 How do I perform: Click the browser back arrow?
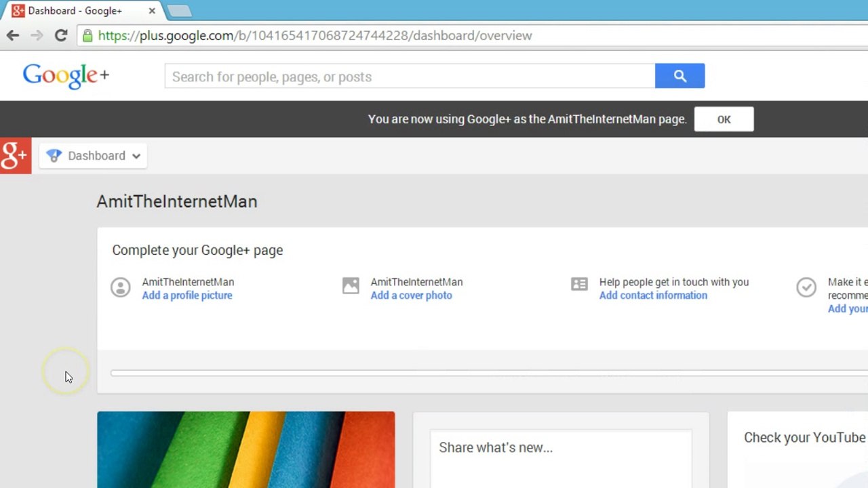(x=13, y=35)
